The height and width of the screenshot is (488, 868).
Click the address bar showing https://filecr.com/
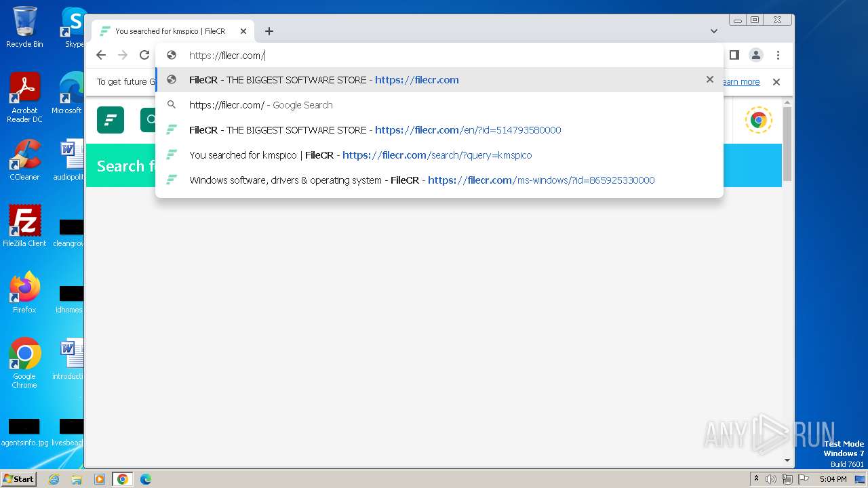439,56
